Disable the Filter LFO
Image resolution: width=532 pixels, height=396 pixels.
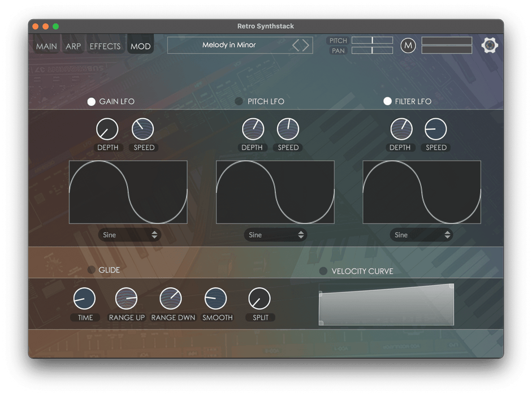pos(387,101)
